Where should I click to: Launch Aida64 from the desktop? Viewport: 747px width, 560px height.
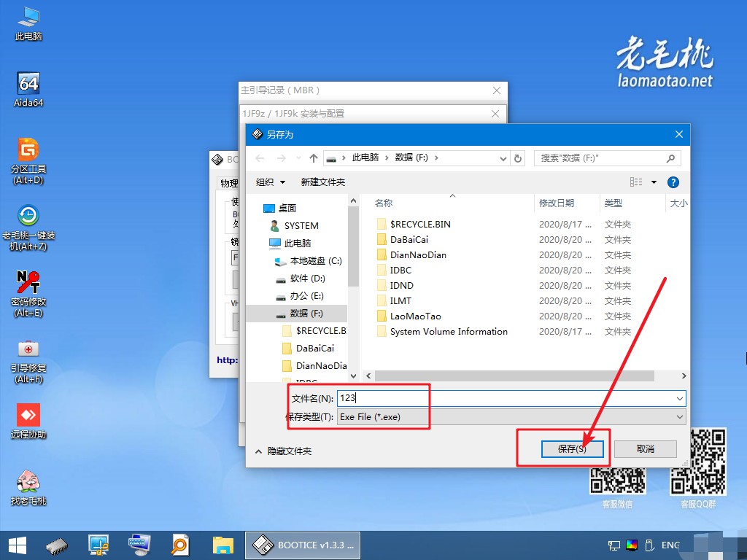click(28, 90)
